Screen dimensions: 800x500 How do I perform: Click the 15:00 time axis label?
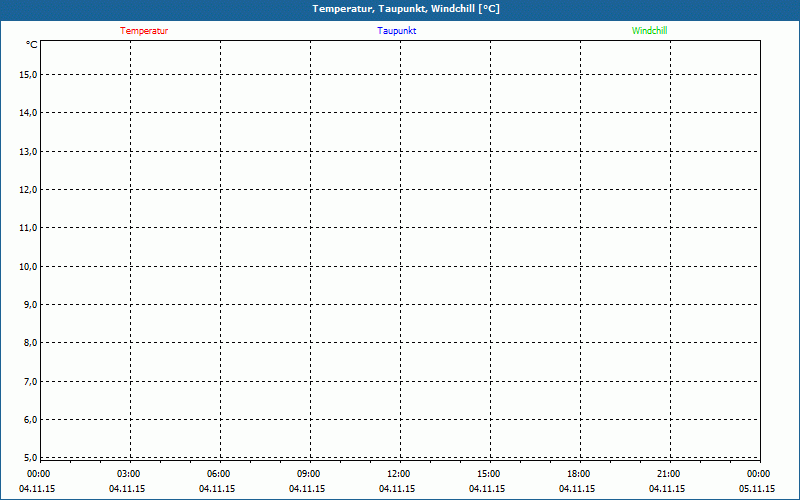click(488, 474)
